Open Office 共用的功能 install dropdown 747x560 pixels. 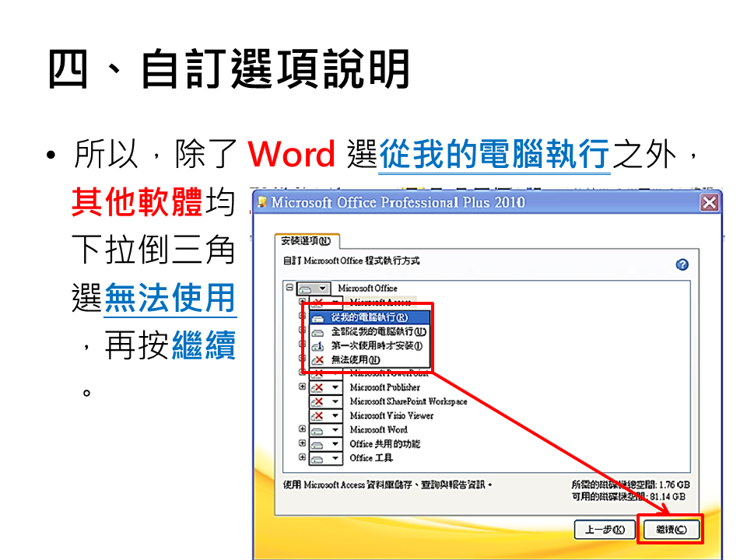point(335,444)
